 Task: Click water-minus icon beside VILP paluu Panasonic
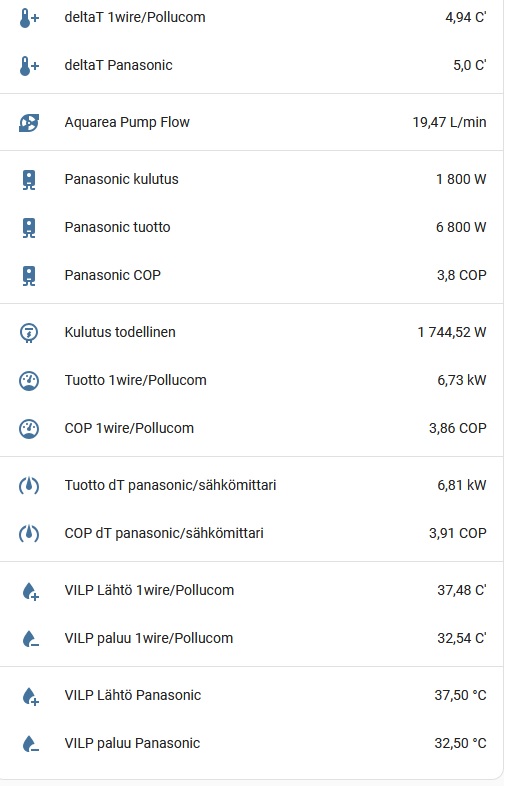30,744
